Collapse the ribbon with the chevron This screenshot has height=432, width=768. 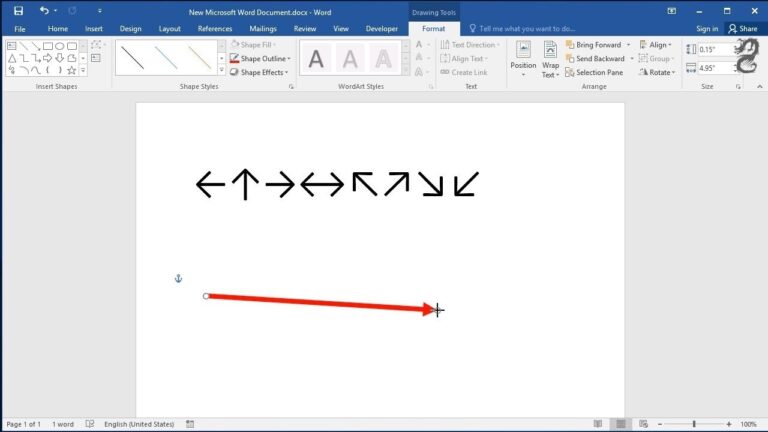pos(759,87)
